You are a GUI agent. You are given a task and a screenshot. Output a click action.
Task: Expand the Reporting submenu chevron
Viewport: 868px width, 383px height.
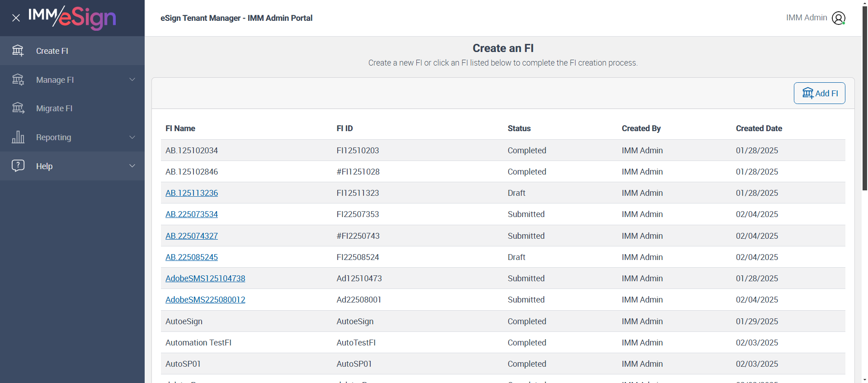point(132,137)
